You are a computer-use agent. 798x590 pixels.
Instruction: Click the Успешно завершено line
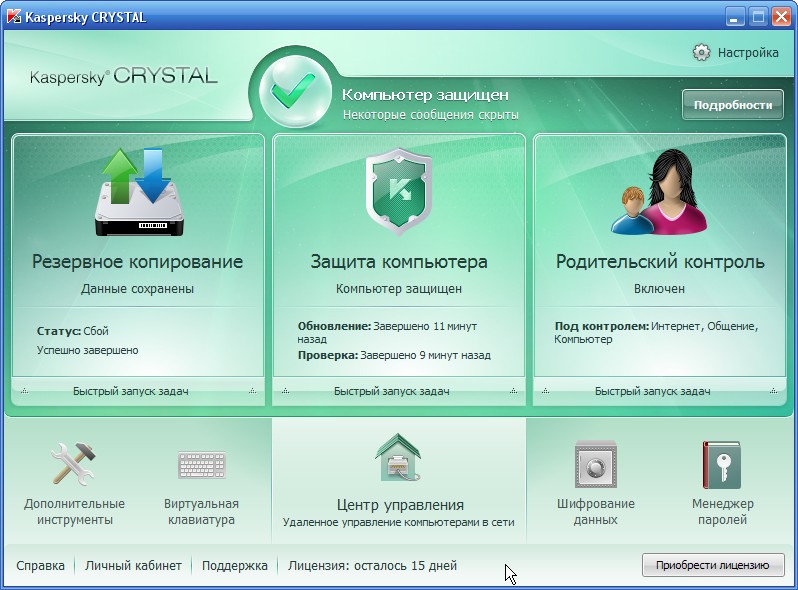[x=88, y=350]
